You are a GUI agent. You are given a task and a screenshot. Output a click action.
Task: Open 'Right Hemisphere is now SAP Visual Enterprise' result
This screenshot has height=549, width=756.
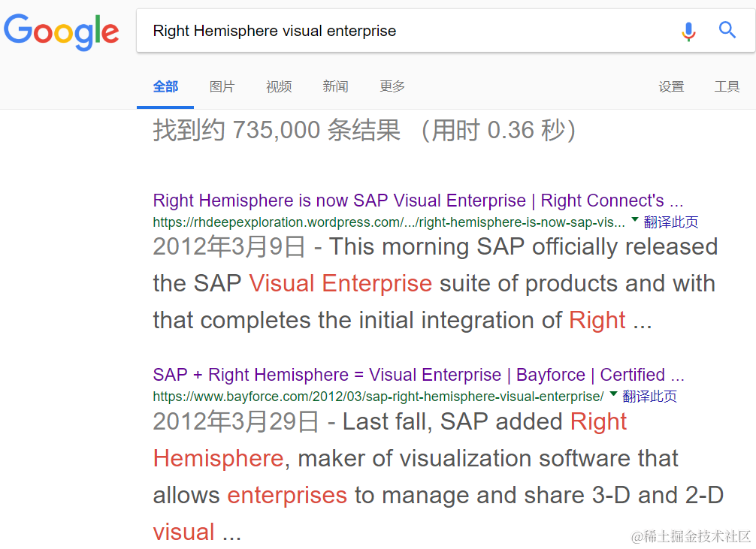(x=418, y=201)
